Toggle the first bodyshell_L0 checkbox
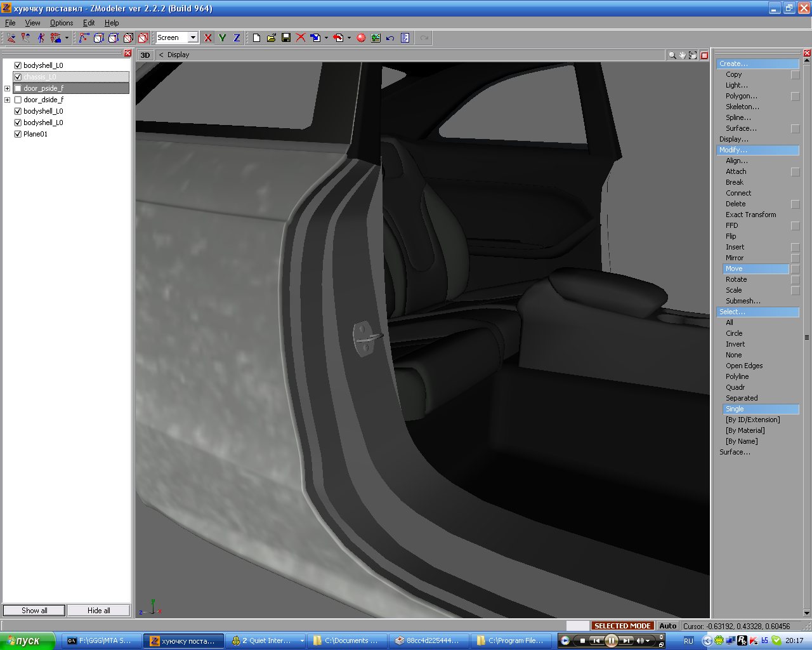The image size is (812, 650). (18, 65)
